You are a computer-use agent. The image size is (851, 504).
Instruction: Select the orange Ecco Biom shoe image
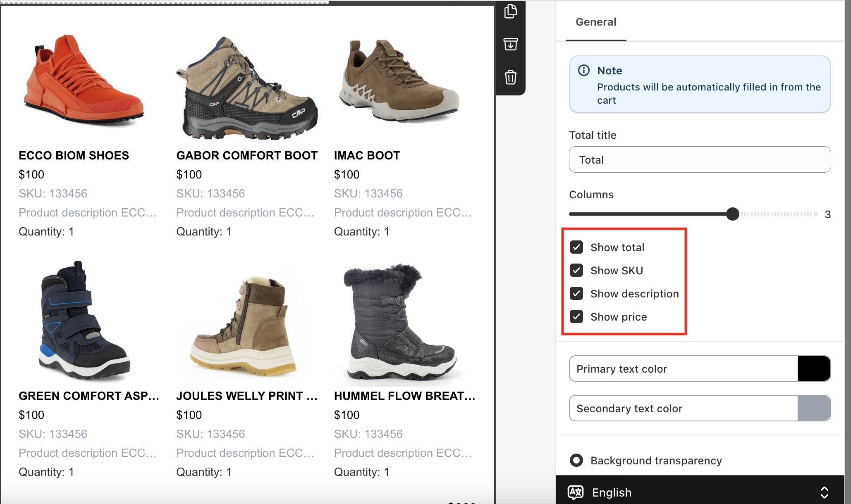(84, 81)
